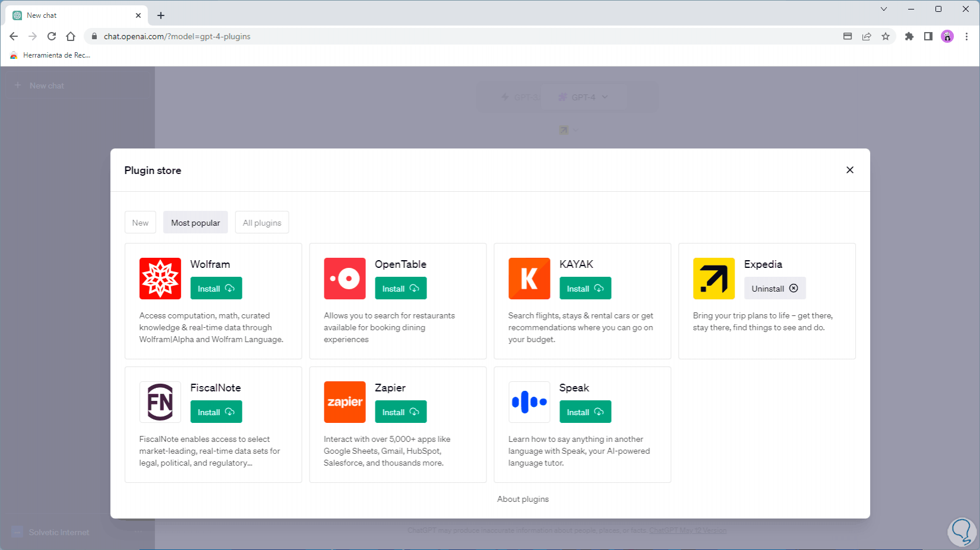The width and height of the screenshot is (980, 550).
Task: Click the Plugin store heading
Action: pyautogui.click(x=153, y=170)
